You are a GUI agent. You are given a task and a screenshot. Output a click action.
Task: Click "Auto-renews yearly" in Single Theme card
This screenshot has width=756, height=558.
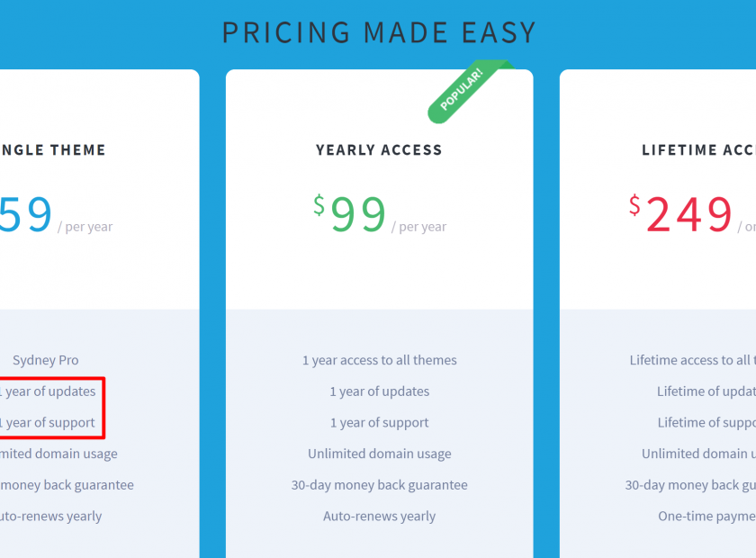click(x=52, y=517)
